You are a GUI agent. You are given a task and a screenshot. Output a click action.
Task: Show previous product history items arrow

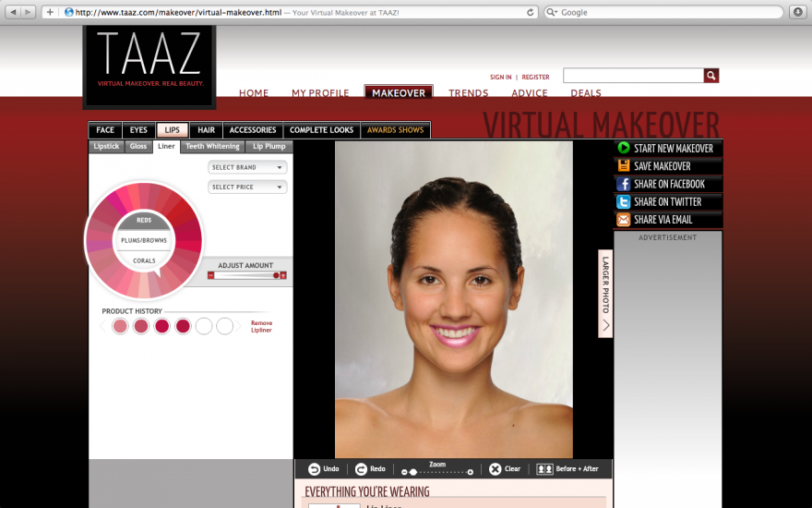[102, 326]
